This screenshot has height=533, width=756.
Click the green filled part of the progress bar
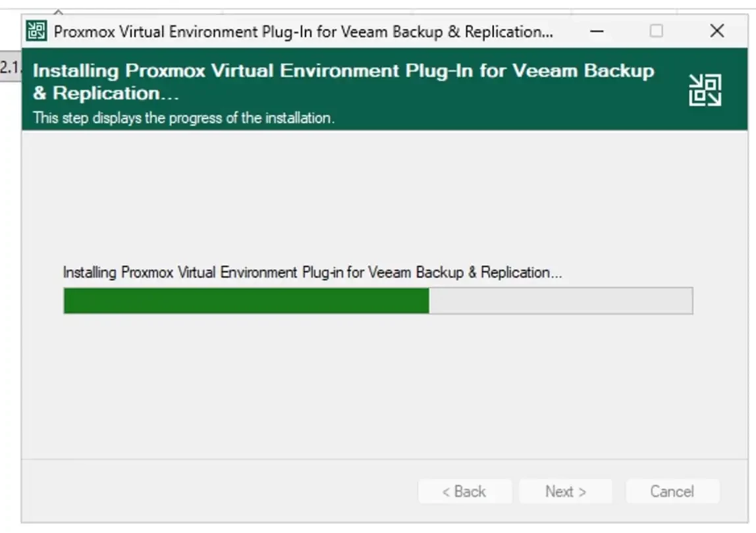(246, 301)
